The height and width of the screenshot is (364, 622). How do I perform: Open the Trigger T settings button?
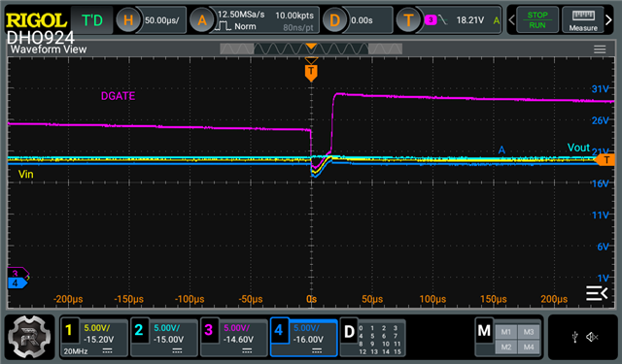pyautogui.click(x=408, y=19)
